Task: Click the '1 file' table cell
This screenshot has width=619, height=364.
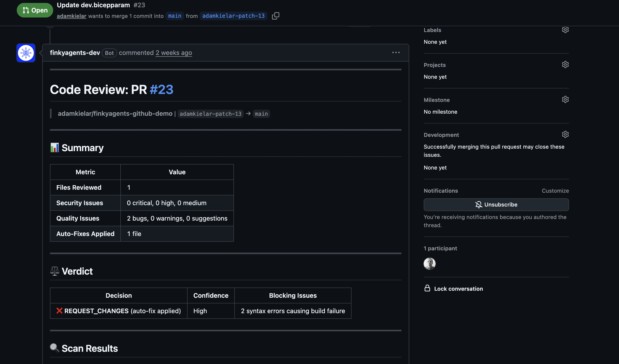Action: (177, 234)
